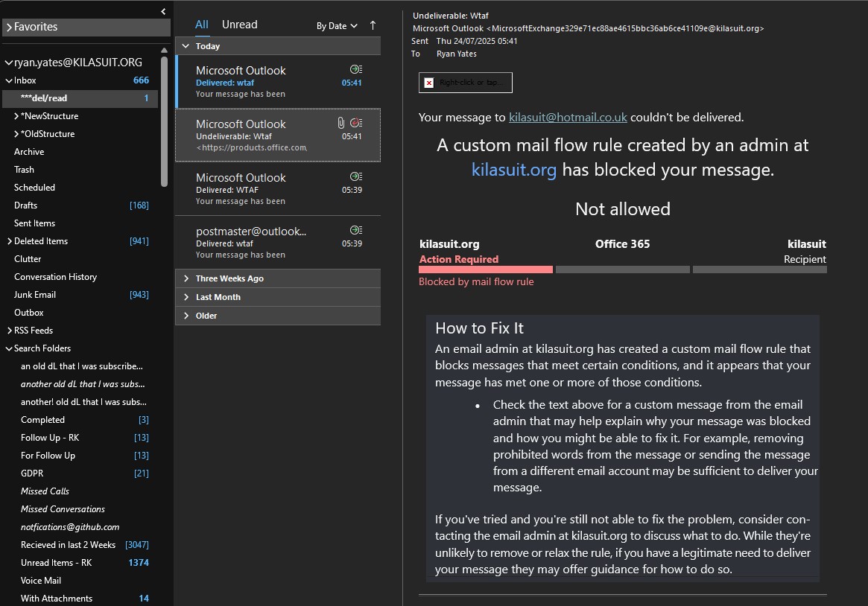Click delivery receipt icon on postmaster message
The image size is (868, 606).
coord(355,230)
